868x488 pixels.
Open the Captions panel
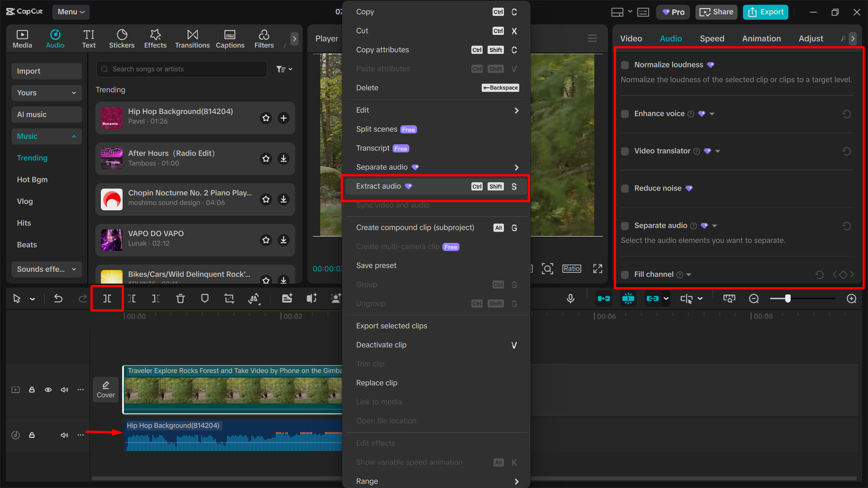tap(230, 39)
